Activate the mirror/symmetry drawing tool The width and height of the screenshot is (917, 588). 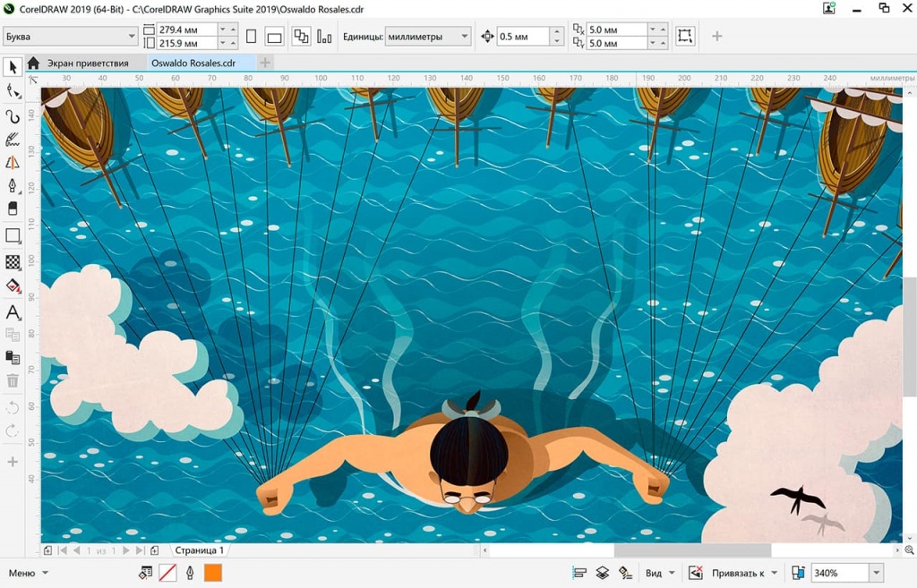coord(13,163)
